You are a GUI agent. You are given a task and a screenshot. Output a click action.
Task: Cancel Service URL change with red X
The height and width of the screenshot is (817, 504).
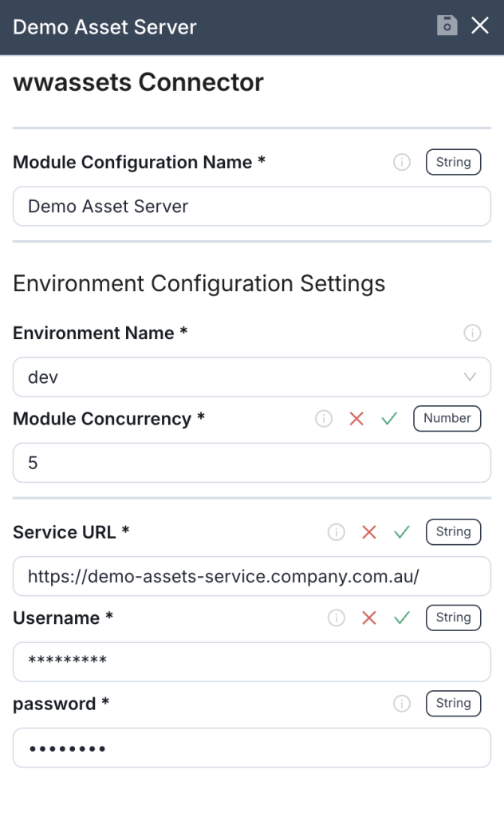(369, 532)
